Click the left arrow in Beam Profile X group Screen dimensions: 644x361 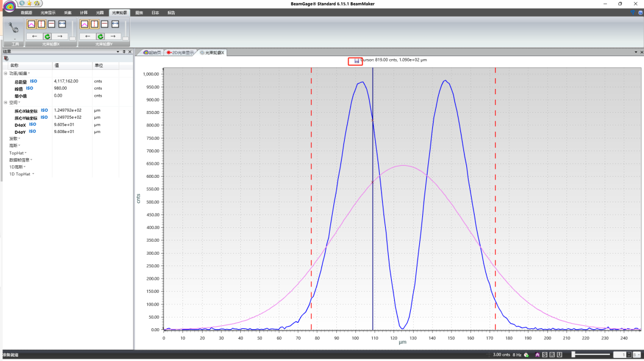[35, 36]
